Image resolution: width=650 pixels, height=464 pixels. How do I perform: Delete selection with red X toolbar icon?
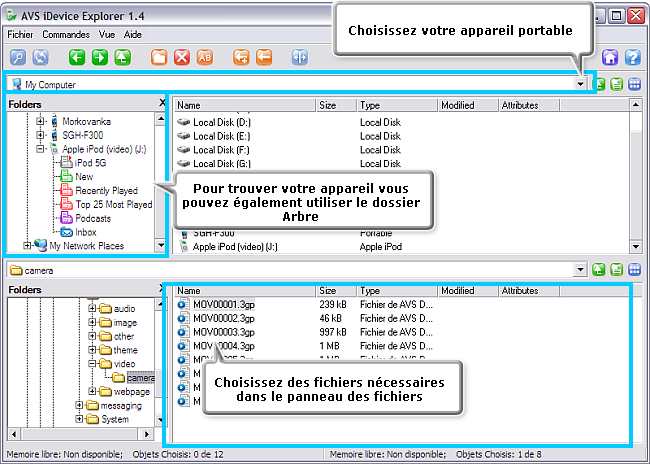pos(182,57)
